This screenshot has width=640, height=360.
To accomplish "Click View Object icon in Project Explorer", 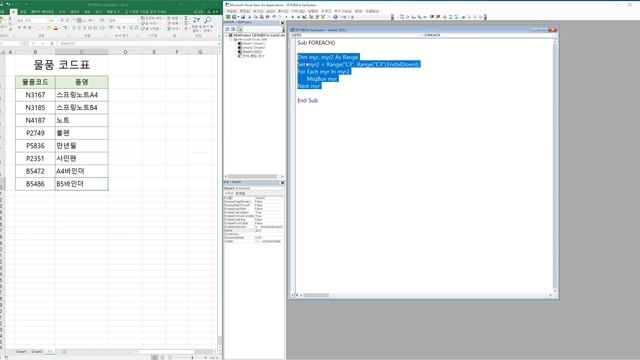I will click(232, 29).
